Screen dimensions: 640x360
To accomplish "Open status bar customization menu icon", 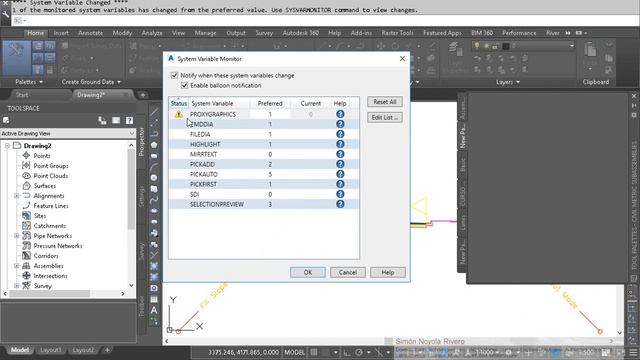I will 633,352.
